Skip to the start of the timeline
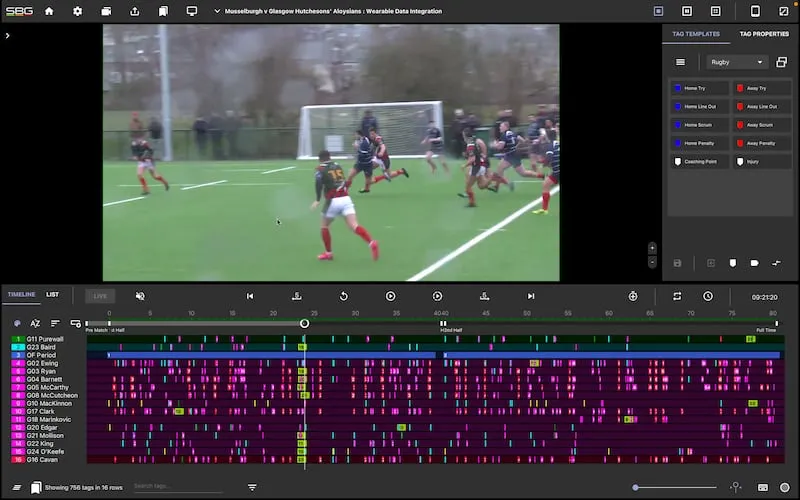This screenshot has height=500, width=800. tap(250, 296)
